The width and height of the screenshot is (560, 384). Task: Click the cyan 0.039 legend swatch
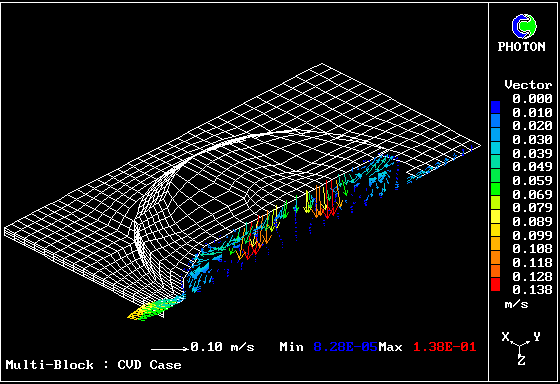click(495, 148)
